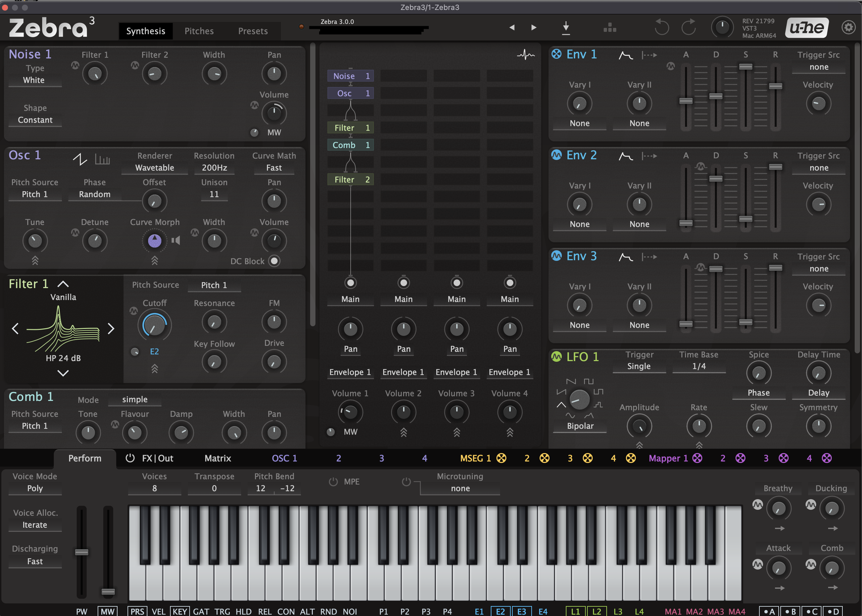This screenshot has width=862, height=616.
Task: Click the PRS modulation source button
Action: [x=137, y=611]
